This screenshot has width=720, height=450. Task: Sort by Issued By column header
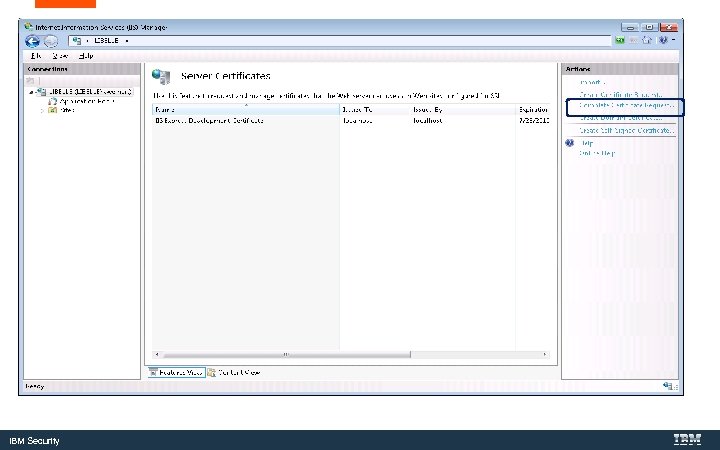tap(463, 110)
